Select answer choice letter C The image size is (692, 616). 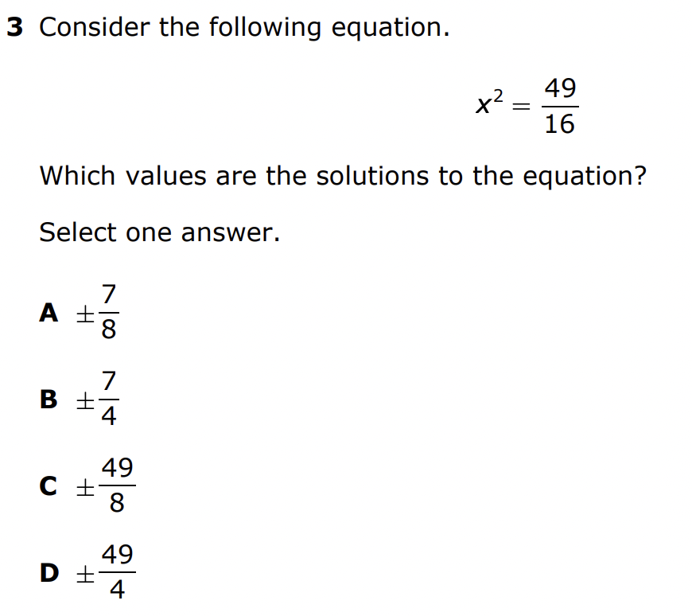[49, 486]
